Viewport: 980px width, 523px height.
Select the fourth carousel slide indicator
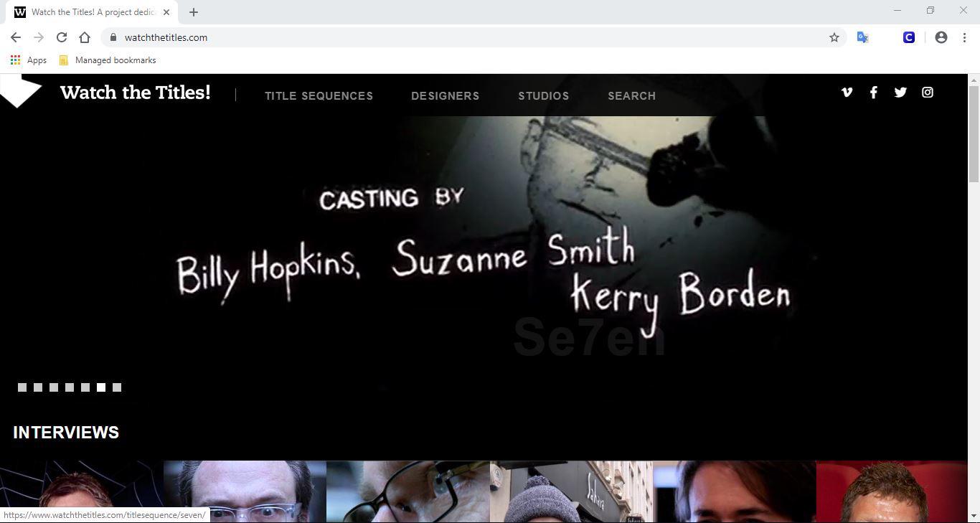(70, 387)
